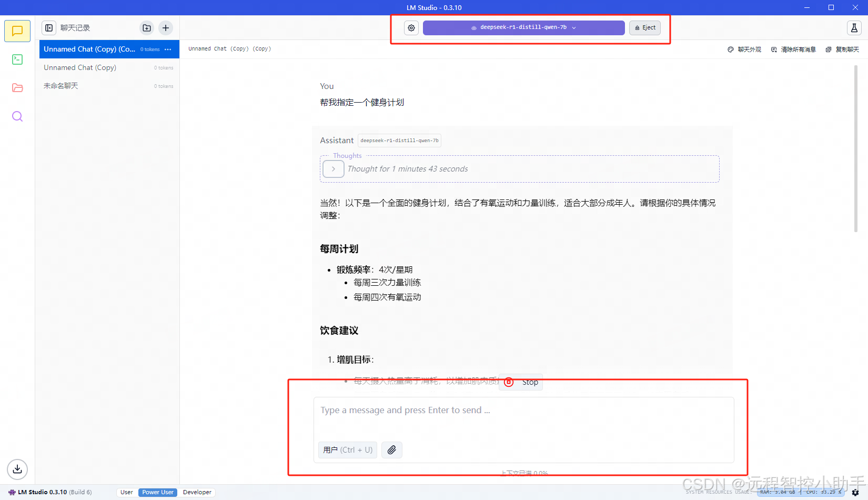Open the 未命名聊天 conversation
Screen dimensions: 868x500
[x=109, y=86]
